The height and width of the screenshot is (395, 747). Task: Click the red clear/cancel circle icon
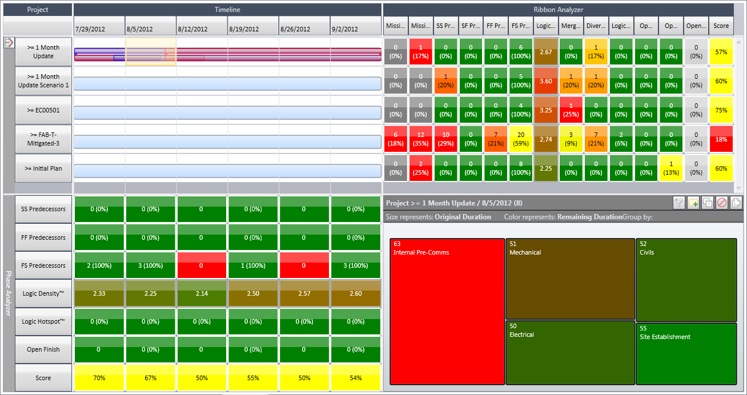click(722, 203)
